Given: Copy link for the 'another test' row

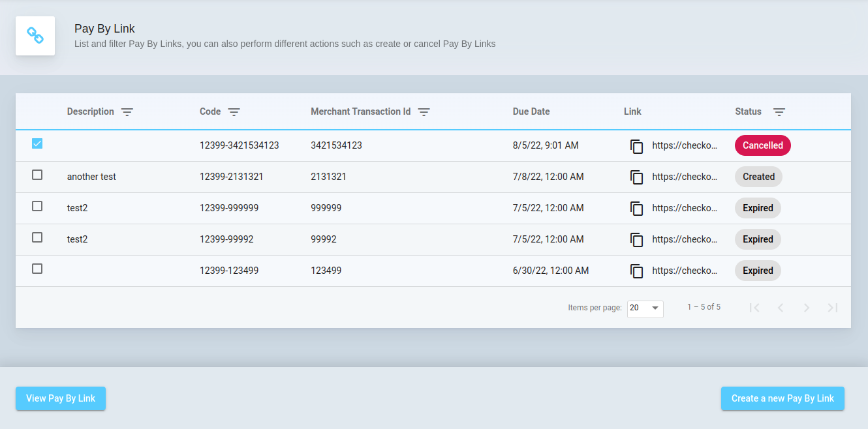Looking at the screenshot, I should click(x=636, y=177).
